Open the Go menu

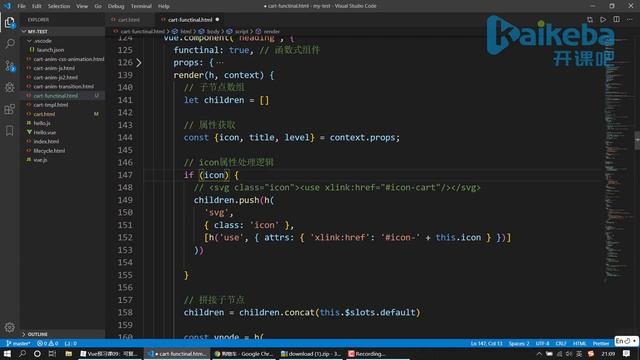[x=98, y=6]
